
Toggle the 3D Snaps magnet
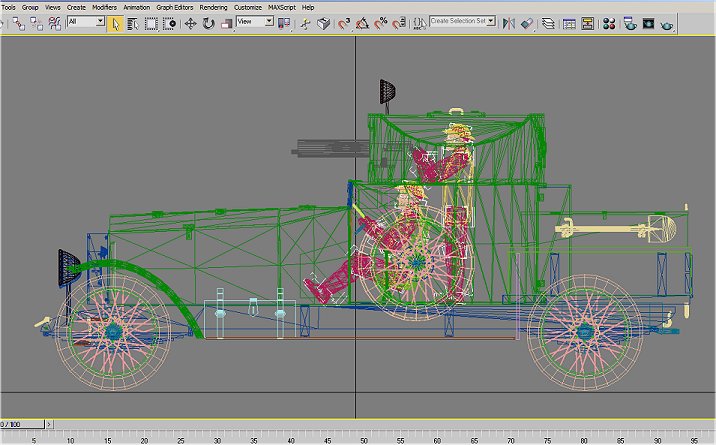(344, 23)
